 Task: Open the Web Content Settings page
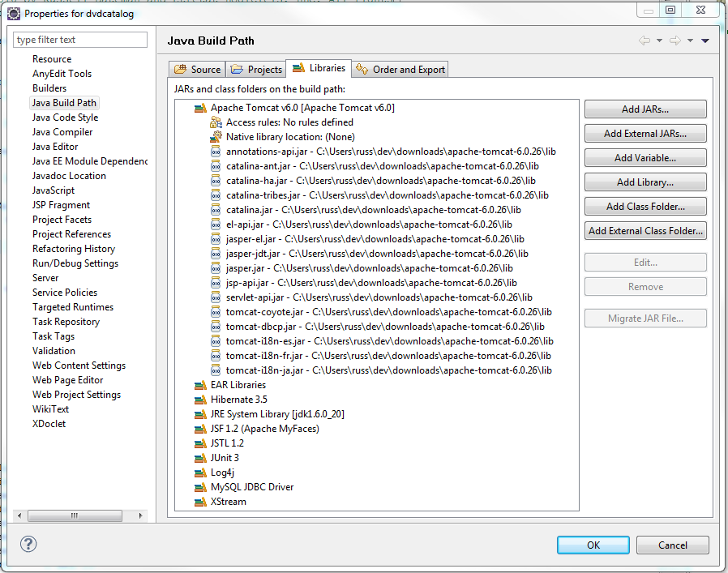(79, 366)
